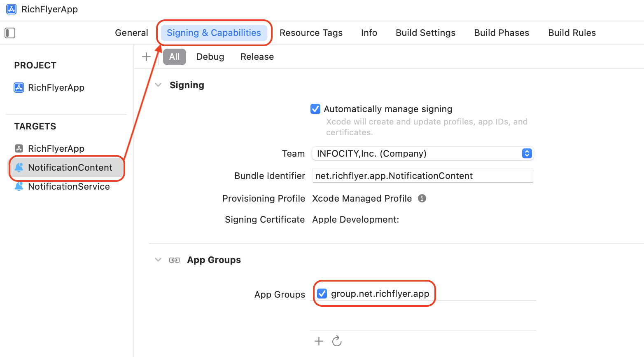
Task: Click the NotificationContent bell icon
Action: click(x=19, y=167)
